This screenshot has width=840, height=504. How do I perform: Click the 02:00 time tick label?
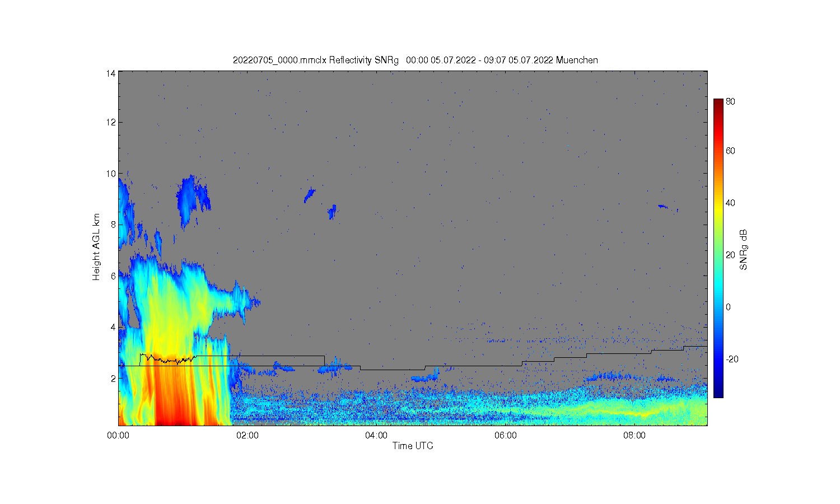[x=248, y=436]
